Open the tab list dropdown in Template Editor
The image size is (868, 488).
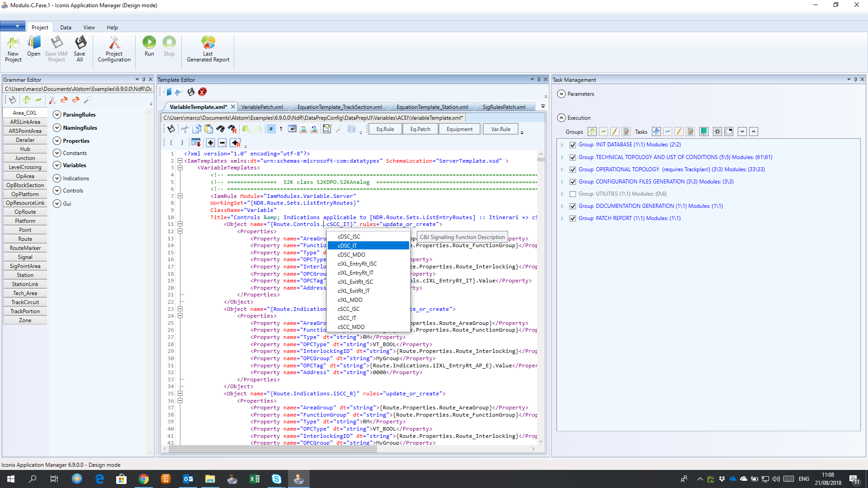pyautogui.click(x=543, y=107)
